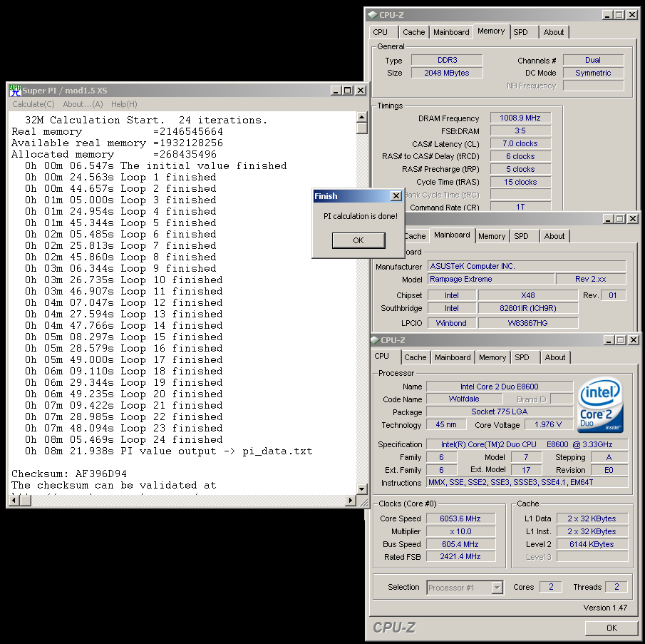This screenshot has width=645, height=644.
Task: Click Super PI horizontal scrollbar left arrow
Action: [x=14, y=501]
